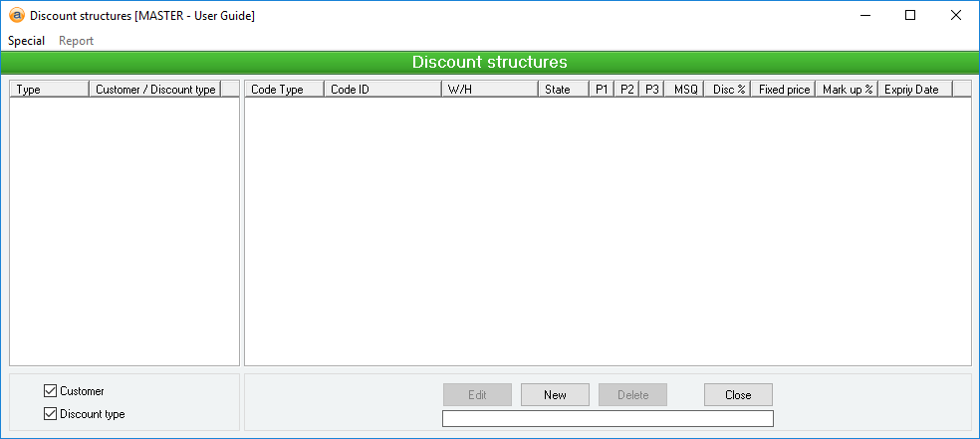Image resolution: width=980 pixels, height=439 pixels.
Task: Click the Edit button
Action: 477,395
